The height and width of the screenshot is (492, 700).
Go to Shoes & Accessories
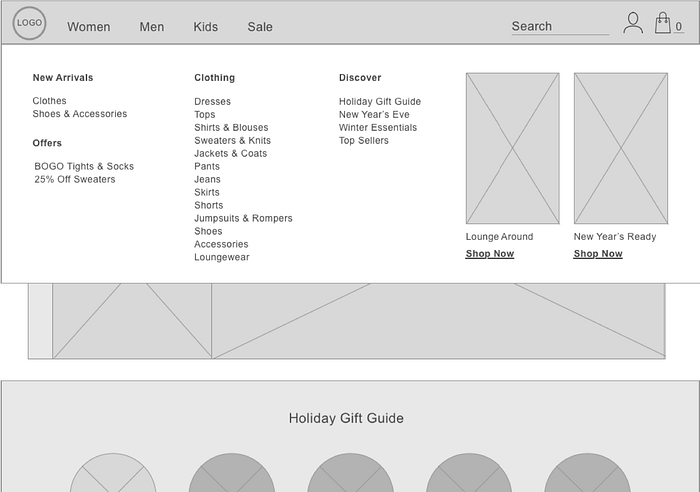80,114
